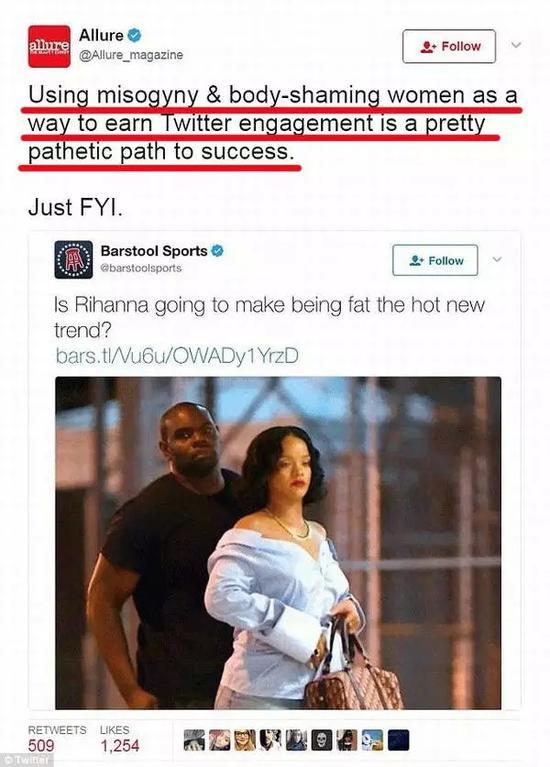Open the bars.tl shortened link
The height and width of the screenshot is (767, 550).
click(x=177, y=356)
